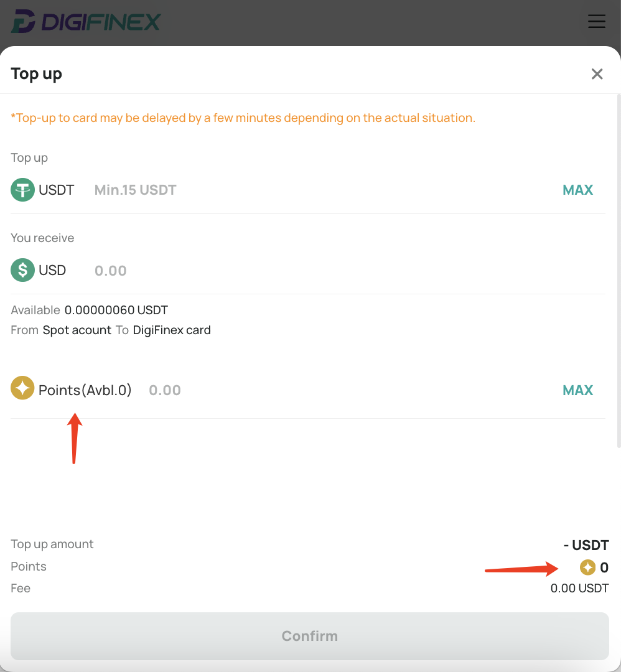Select MAX for Points amount
The height and width of the screenshot is (672, 621).
tap(577, 390)
